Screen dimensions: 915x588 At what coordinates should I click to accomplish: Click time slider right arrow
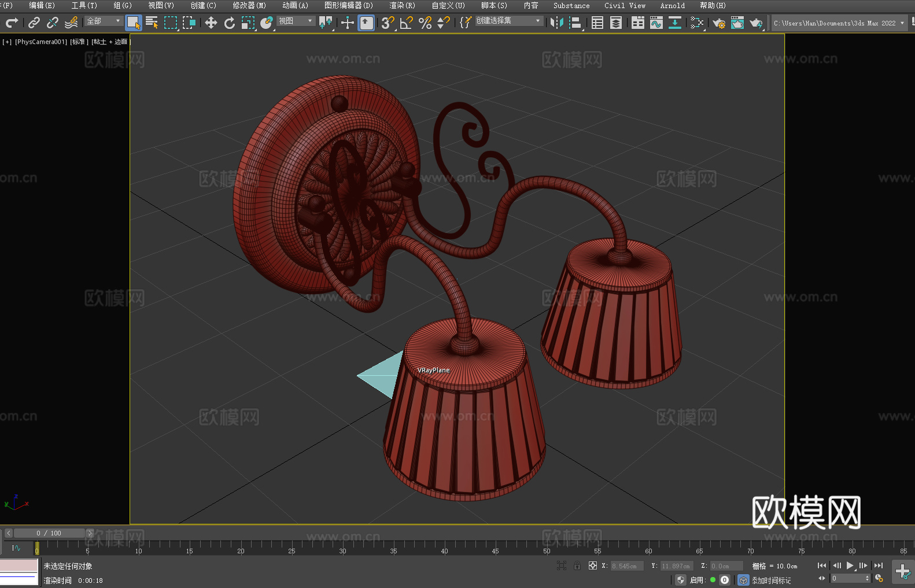click(90, 533)
